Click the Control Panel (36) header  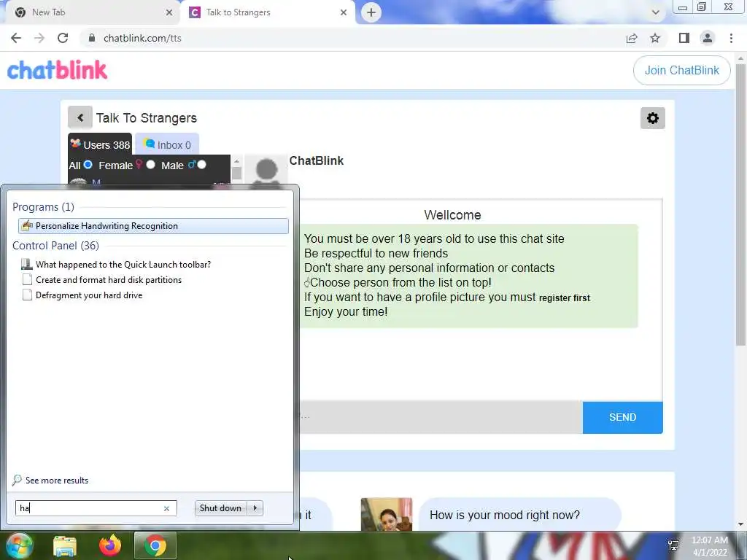pos(55,245)
